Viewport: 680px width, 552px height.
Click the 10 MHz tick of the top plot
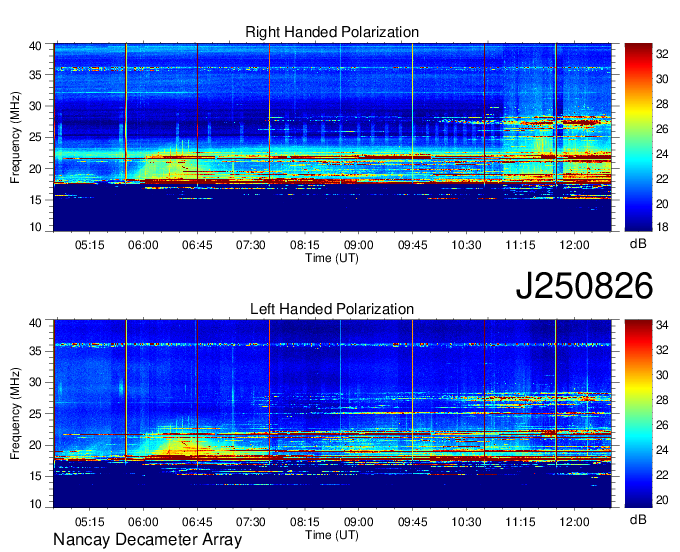click(x=35, y=227)
